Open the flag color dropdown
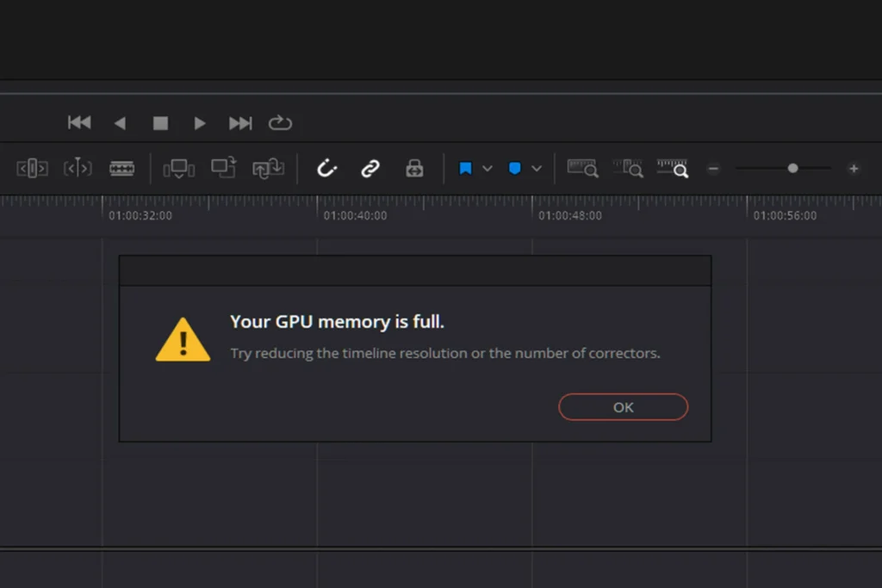882x588 pixels. pyautogui.click(x=488, y=168)
